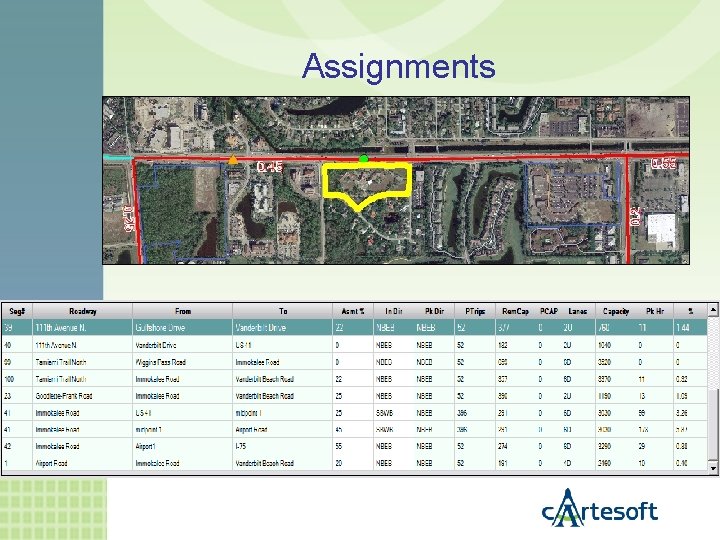Click the PTrips column header
The height and width of the screenshot is (540, 720).
click(475, 311)
